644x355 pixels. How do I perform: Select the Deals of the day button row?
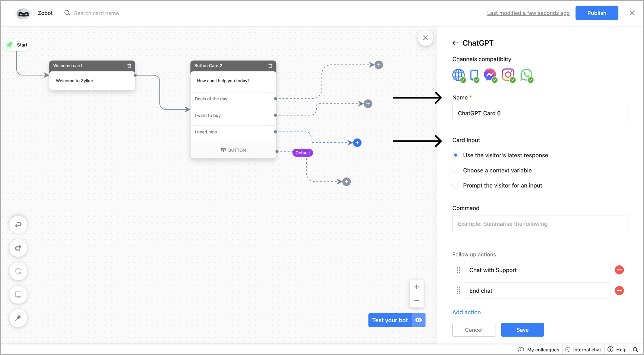click(233, 99)
